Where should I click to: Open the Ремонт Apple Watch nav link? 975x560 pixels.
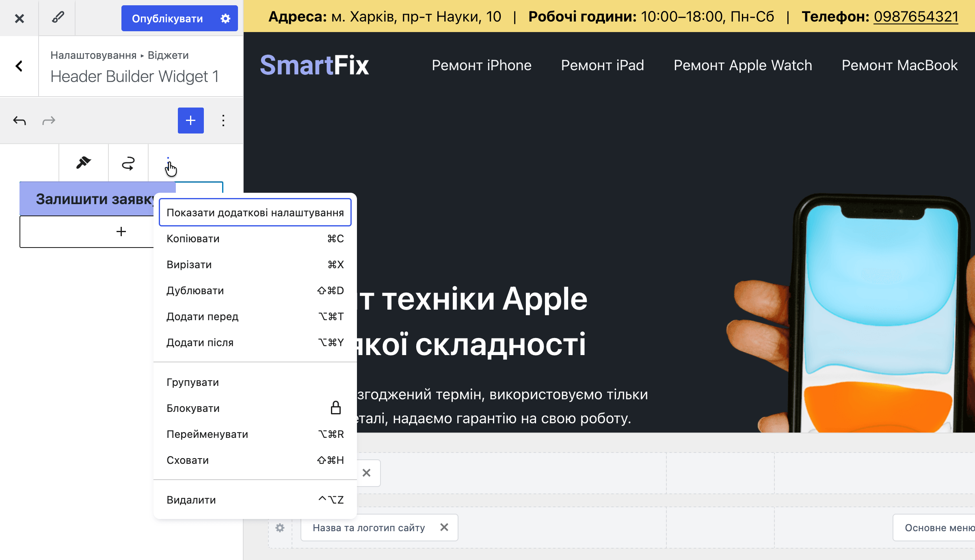[x=743, y=65]
